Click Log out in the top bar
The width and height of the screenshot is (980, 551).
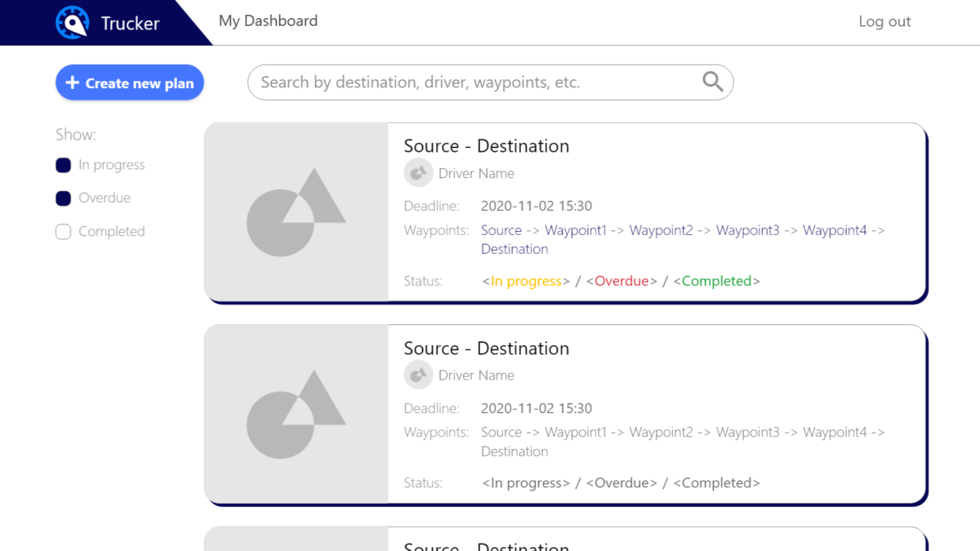[884, 20]
